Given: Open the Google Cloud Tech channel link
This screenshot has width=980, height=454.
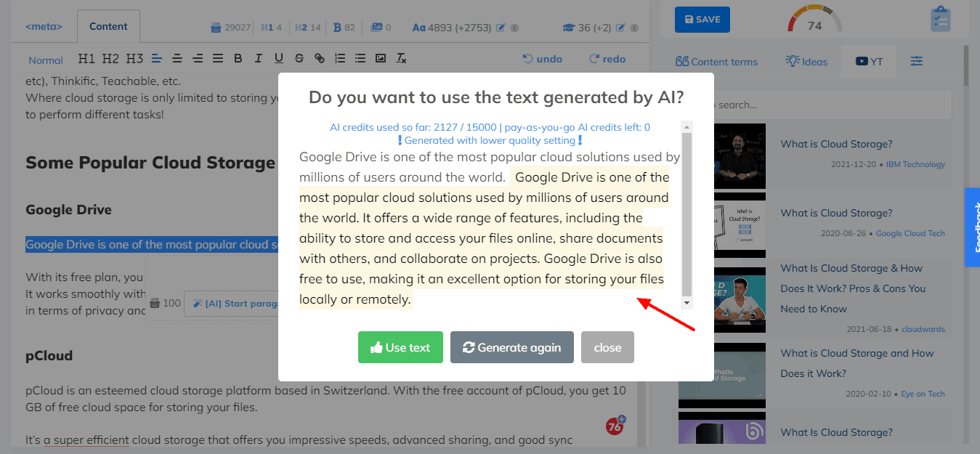Looking at the screenshot, I should click(910, 233).
